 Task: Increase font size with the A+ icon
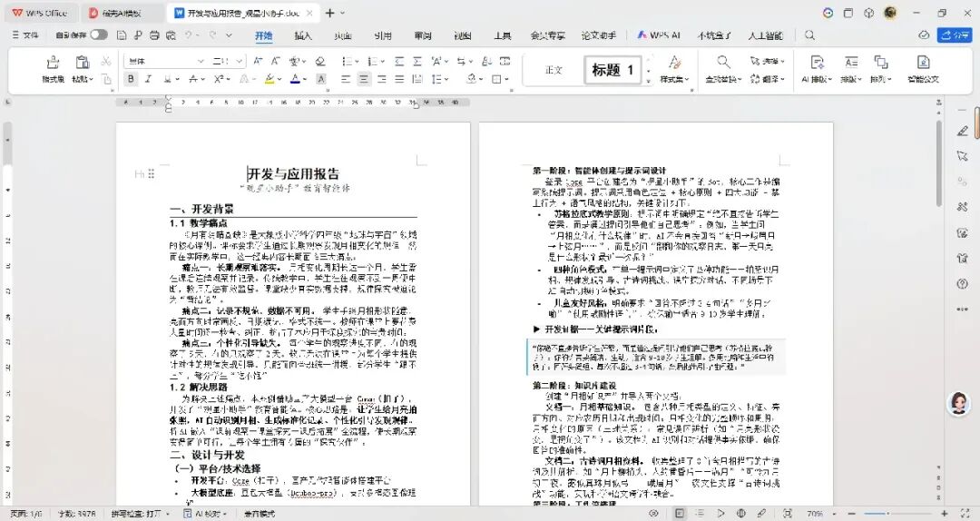tap(258, 62)
